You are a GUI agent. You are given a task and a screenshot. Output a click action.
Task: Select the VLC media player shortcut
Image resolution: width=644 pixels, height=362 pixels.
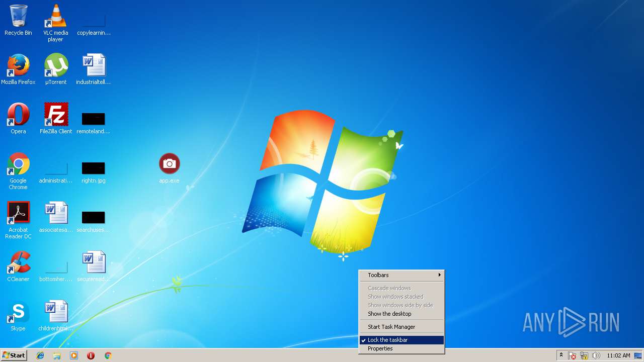tap(55, 23)
